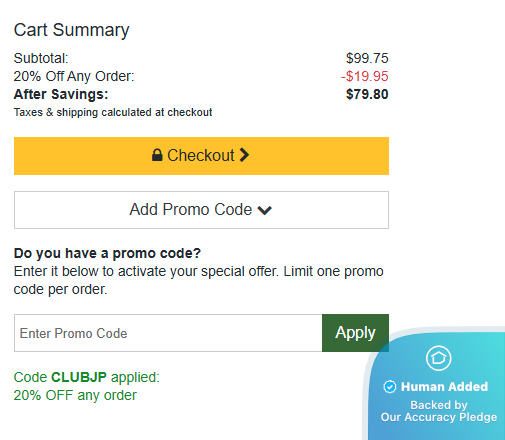Click the Do you have a promo code heading
This screenshot has width=505, height=440.
coord(107,253)
